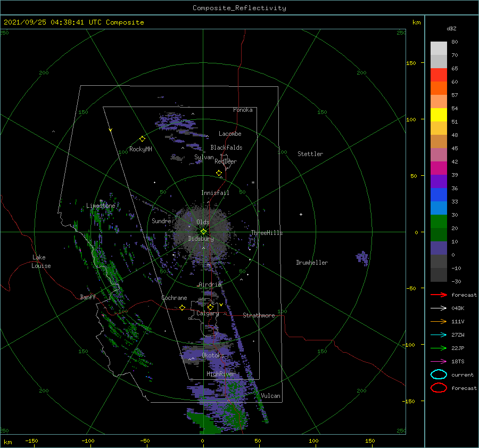Click the Blackfalds city label
Viewport: 479px width, 448px height.
[x=226, y=148]
